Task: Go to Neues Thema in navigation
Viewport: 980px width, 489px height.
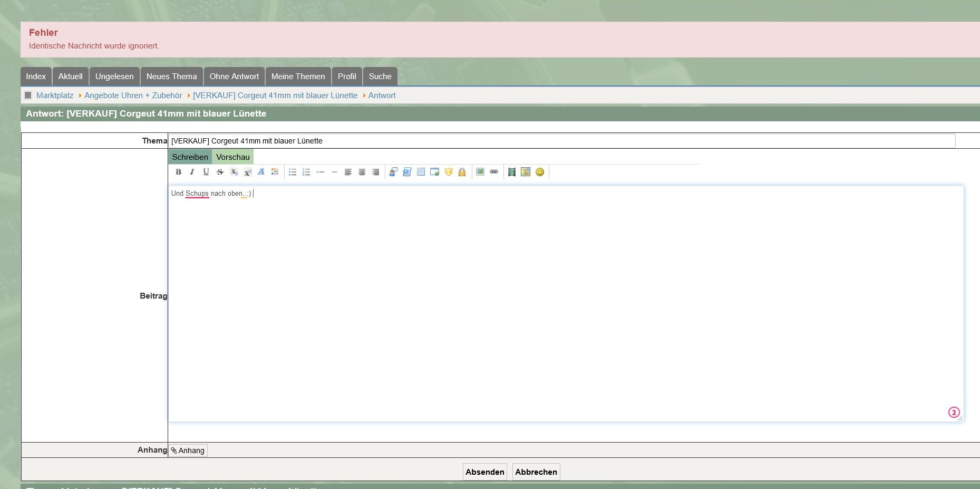Action: point(171,76)
